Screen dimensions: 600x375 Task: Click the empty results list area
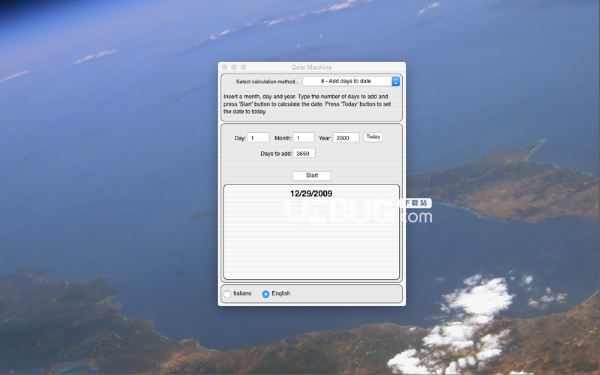click(311, 239)
